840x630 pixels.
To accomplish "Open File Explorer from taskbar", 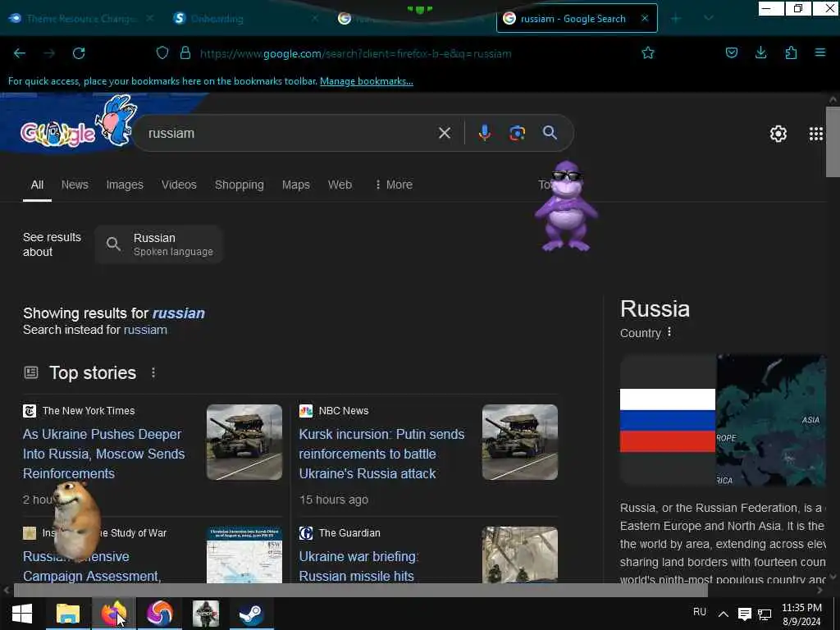I will pyautogui.click(x=68, y=614).
